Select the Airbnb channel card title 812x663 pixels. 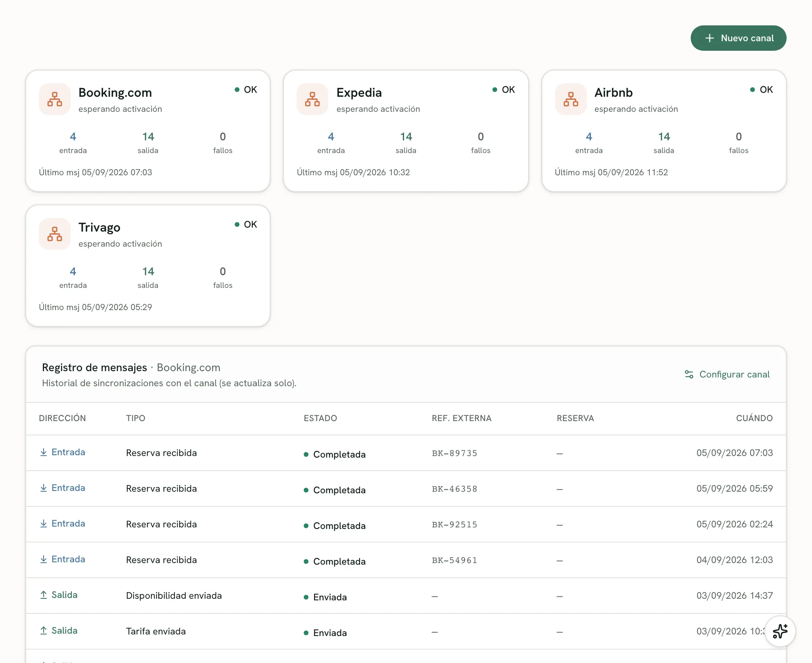613,93
